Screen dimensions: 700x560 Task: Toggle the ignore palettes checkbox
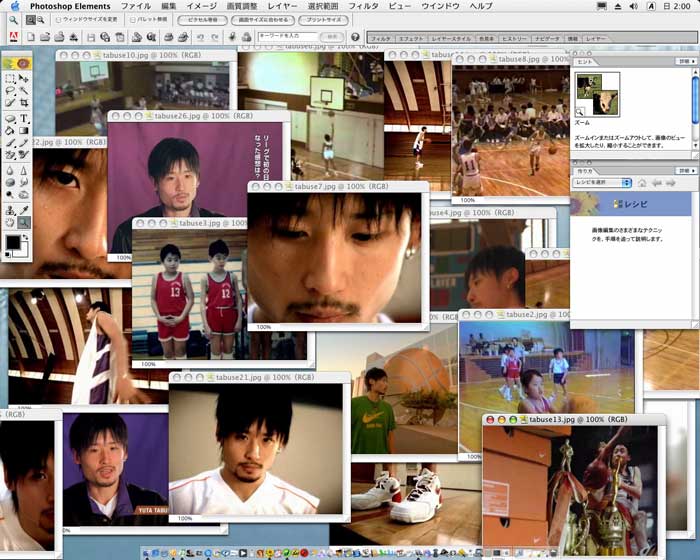pos(133,20)
